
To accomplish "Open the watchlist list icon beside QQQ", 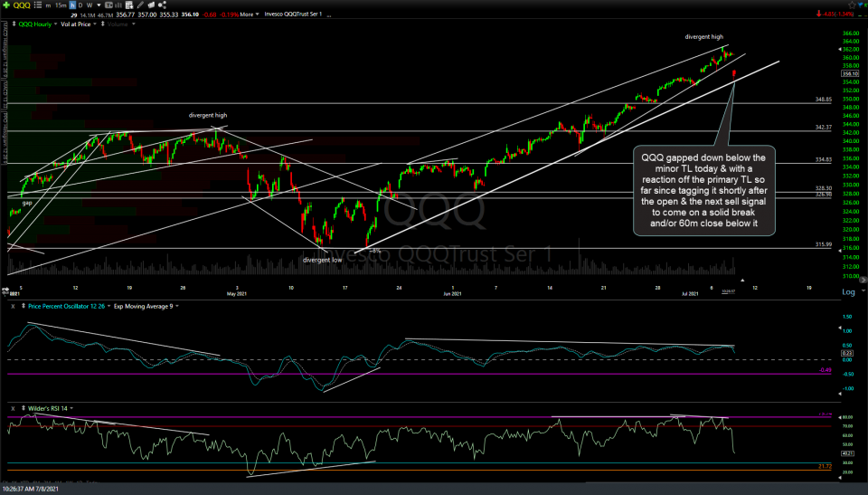I will (38, 5).
